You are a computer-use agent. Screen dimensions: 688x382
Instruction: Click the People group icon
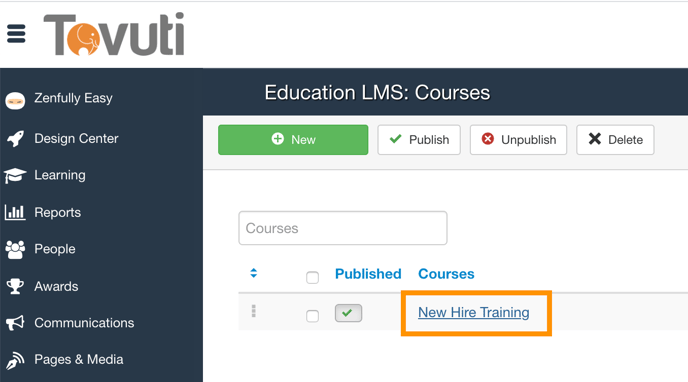(x=15, y=249)
